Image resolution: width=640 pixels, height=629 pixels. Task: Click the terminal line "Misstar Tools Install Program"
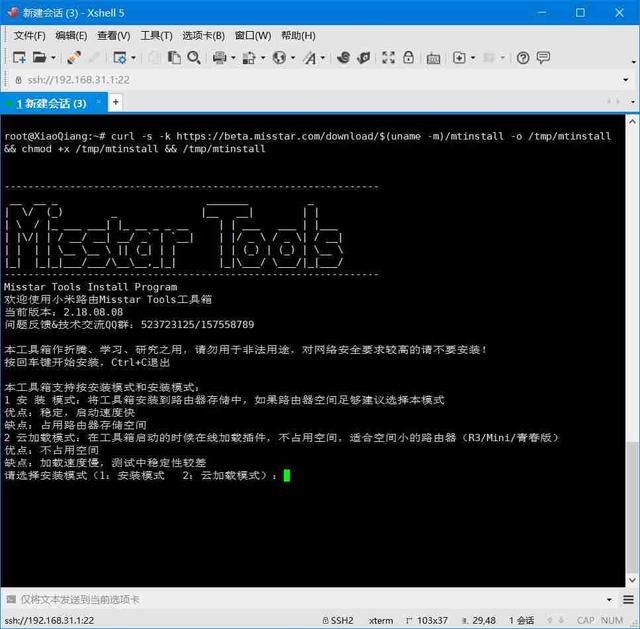tap(91, 287)
